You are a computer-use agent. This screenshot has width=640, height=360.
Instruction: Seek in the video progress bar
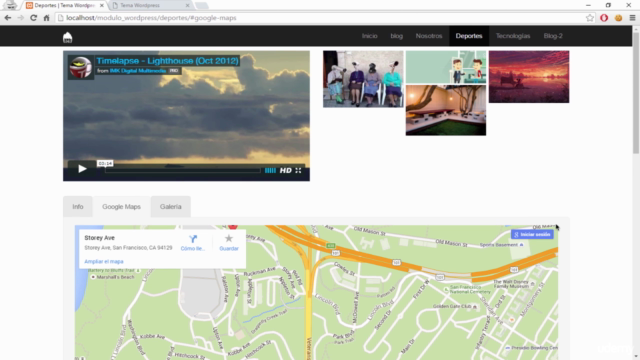[x=182, y=170]
